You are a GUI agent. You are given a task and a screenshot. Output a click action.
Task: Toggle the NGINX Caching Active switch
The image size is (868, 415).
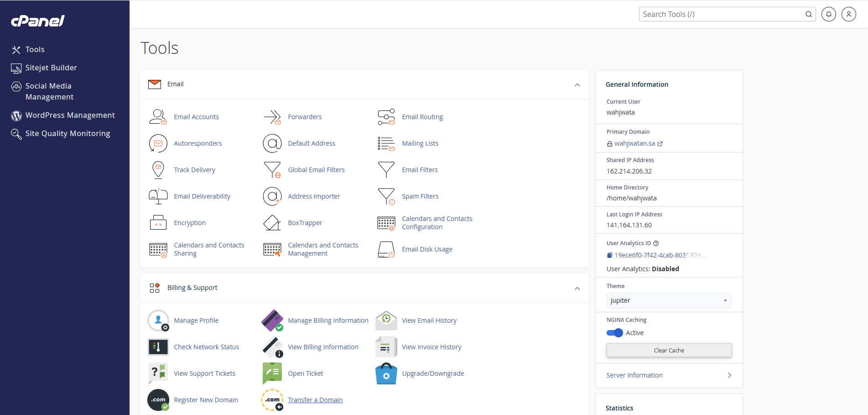[614, 333]
